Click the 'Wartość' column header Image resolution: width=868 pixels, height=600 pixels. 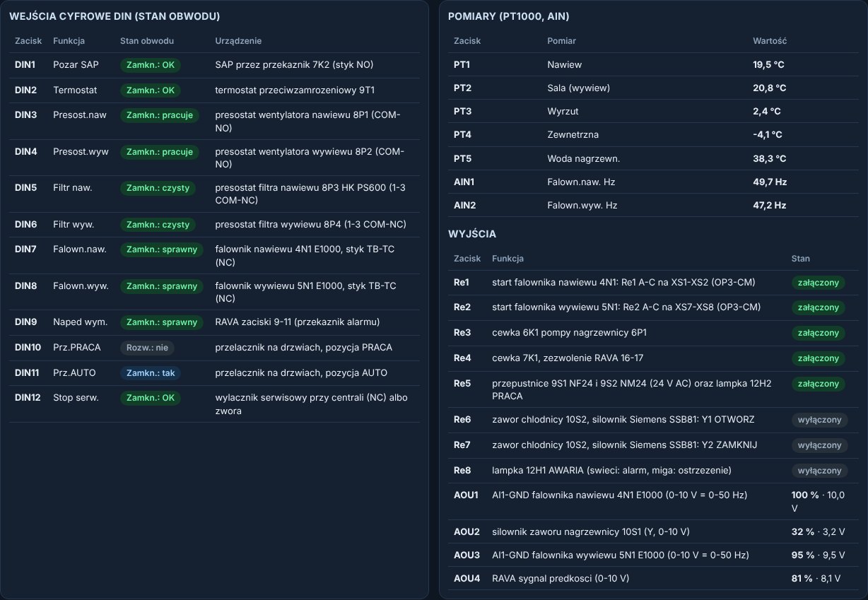[770, 41]
